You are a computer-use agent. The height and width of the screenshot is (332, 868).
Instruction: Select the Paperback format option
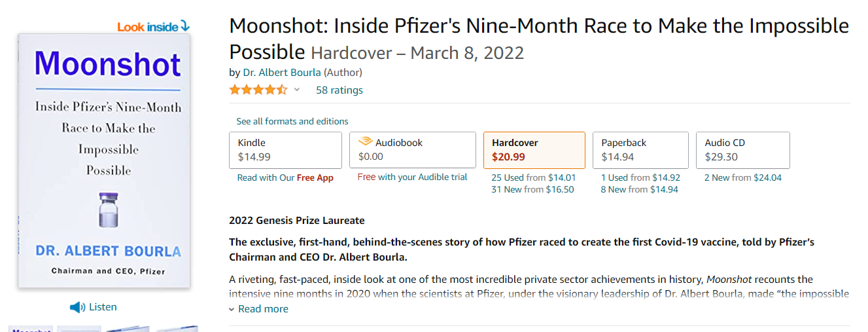tap(640, 150)
